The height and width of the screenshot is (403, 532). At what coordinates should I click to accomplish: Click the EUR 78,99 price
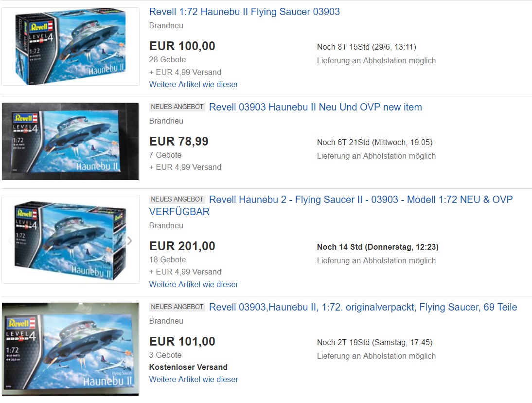(x=178, y=142)
